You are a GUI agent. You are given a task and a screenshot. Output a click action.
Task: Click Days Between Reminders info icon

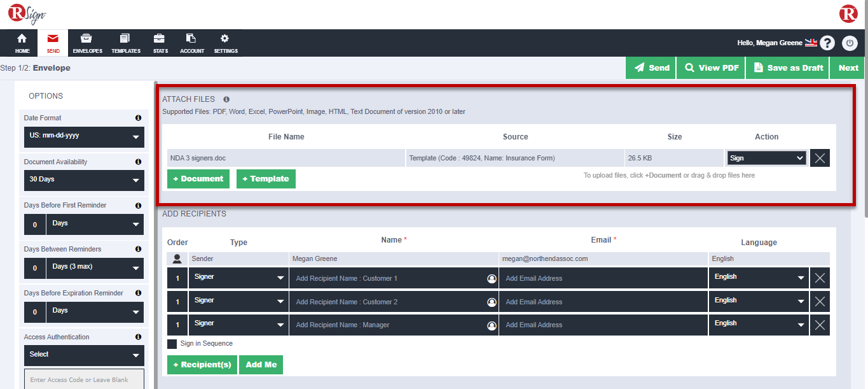(138, 249)
